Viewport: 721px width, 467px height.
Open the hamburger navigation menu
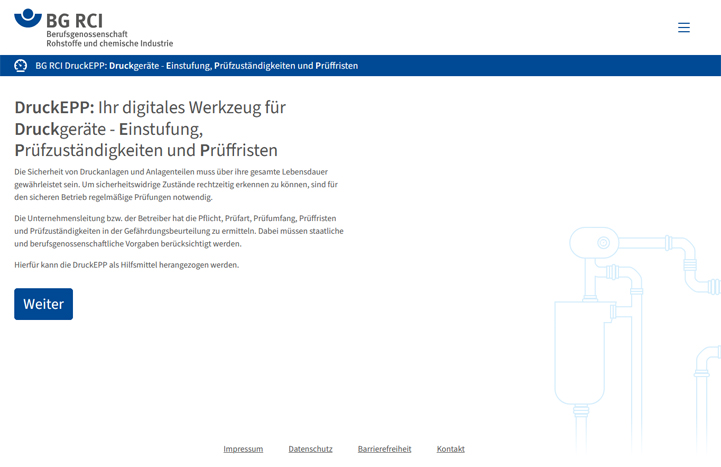tap(684, 28)
